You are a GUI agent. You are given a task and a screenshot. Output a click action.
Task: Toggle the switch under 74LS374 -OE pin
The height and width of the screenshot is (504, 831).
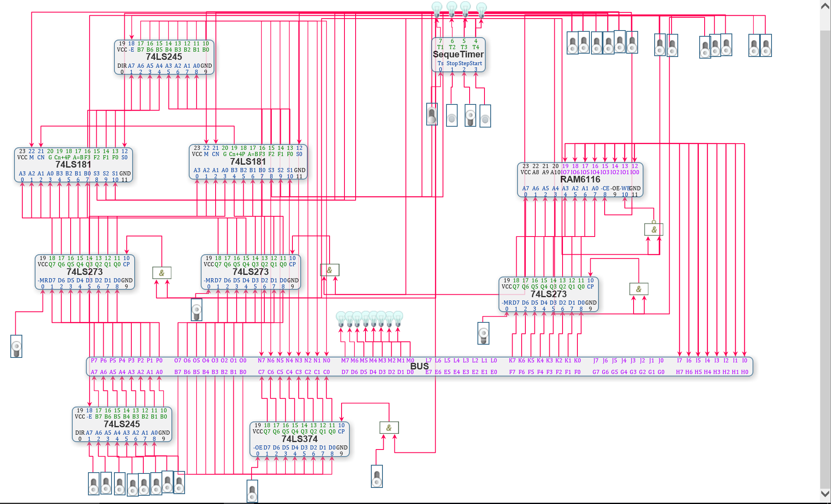point(252,491)
